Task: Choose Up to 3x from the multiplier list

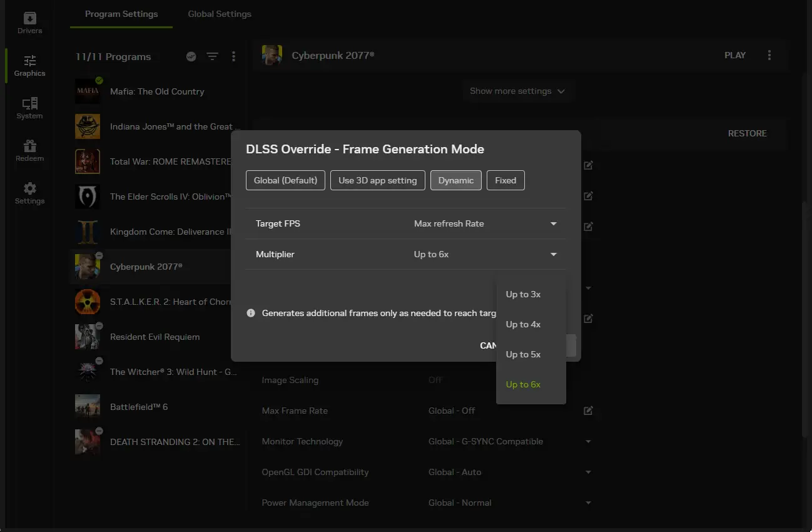Action: pyautogui.click(x=531, y=294)
